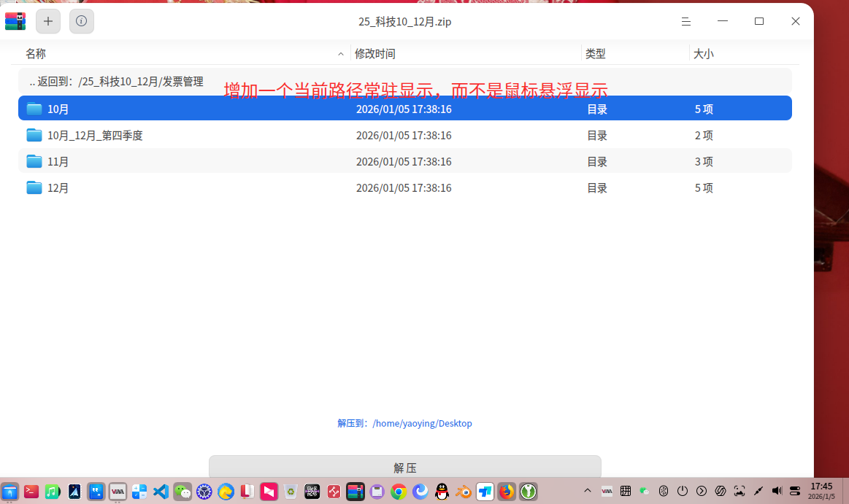Viewport: 849px width, 504px height.
Task: Click the pen tool icon in system tray
Action: click(758, 491)
